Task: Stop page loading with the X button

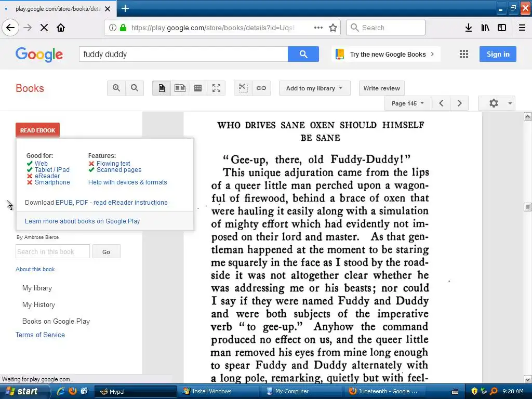Action: (44, 28)
